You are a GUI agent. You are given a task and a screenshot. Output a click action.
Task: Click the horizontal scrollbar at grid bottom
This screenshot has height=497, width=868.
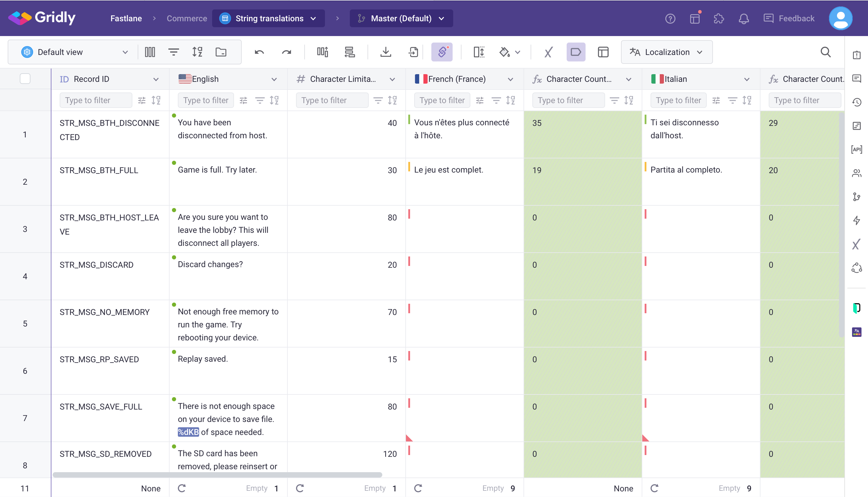(217, 475)
